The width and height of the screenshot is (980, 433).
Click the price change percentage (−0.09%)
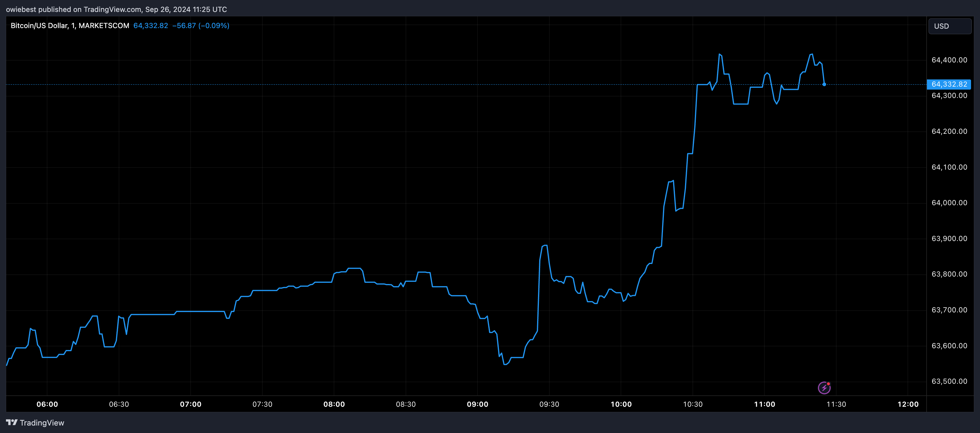(x=215, y=25)
